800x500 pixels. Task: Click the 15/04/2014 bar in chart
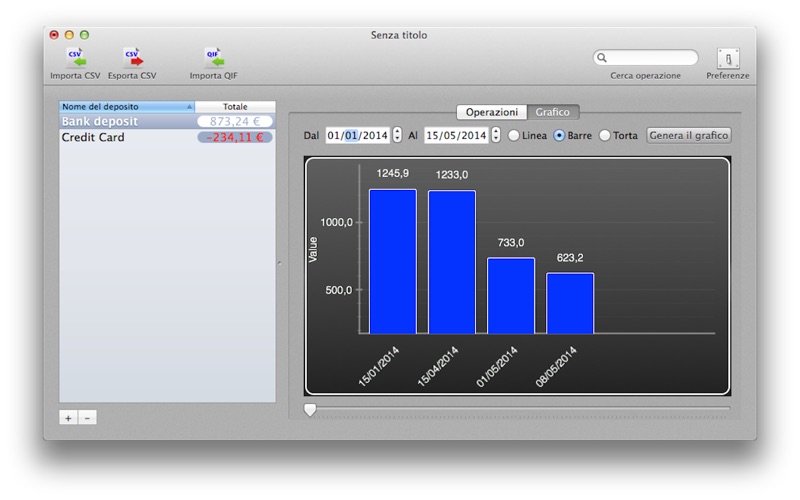tap(452, 262)
